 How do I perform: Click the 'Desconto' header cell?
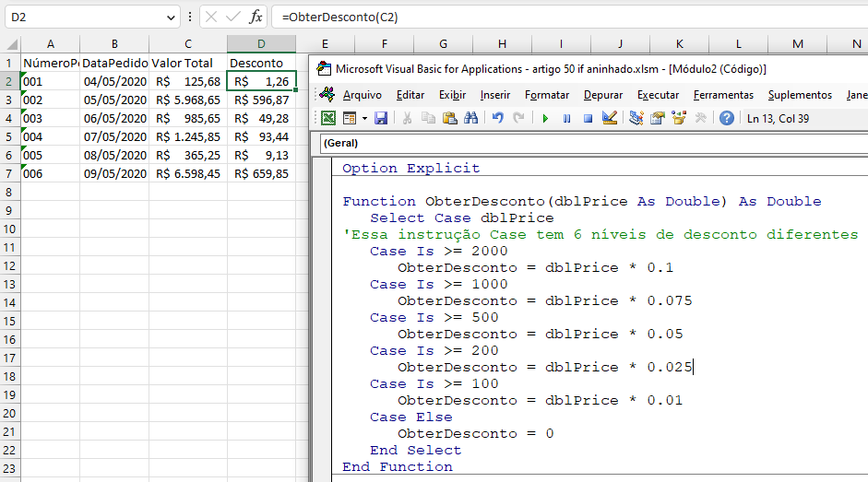[261, 63]
